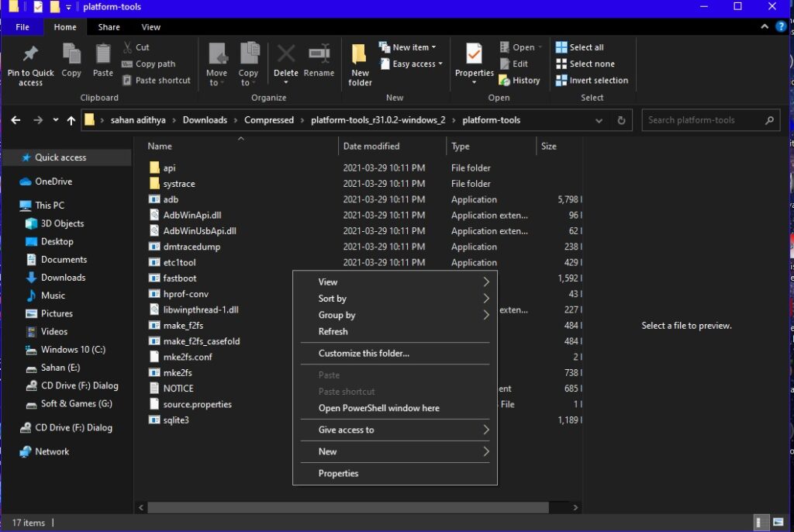
Task: Expand the View submenu in context menu
Action: [x=395, y=282]
